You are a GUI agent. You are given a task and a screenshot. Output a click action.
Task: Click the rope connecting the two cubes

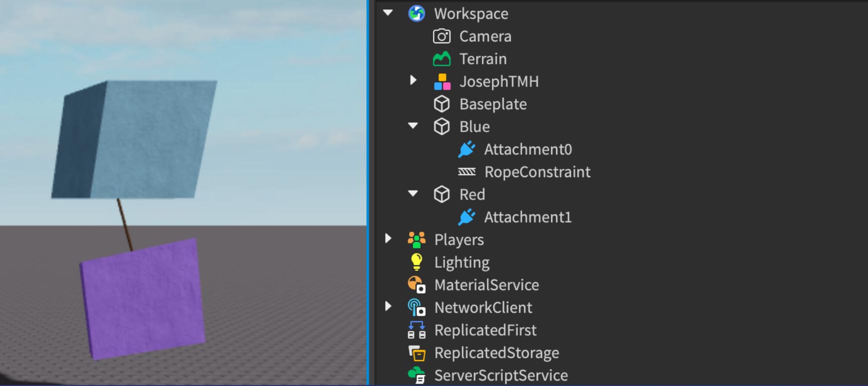[x=125, y=224]
